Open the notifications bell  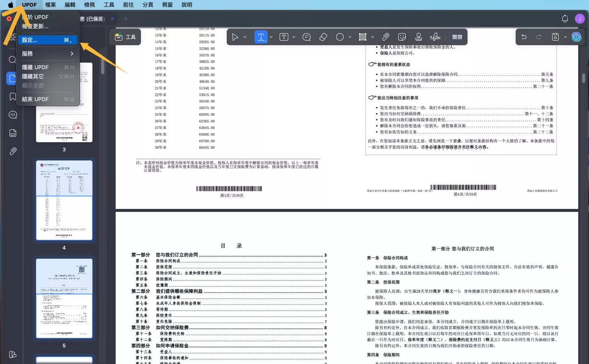565,19
